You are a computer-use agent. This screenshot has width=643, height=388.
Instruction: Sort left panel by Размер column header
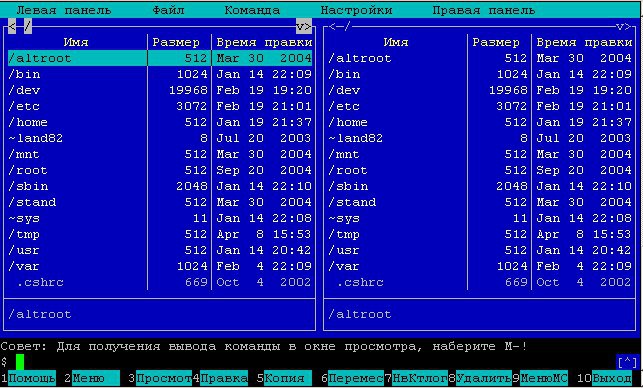click(x=176, y=42)
